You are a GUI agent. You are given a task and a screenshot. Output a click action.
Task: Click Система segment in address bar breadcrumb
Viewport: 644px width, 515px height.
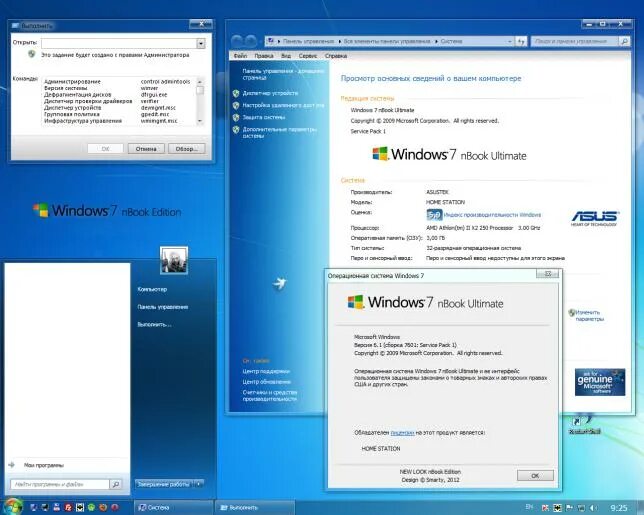451,41
